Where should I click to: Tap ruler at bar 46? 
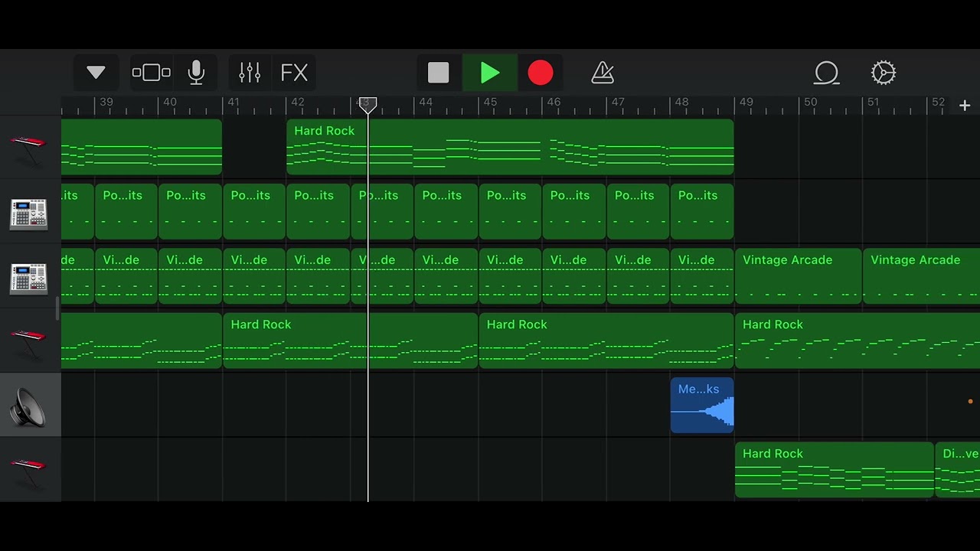click(554, 103)
